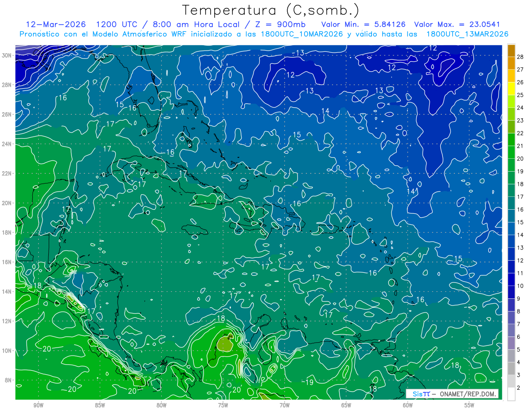Click the colorbar label "28"

click(520, 56)
